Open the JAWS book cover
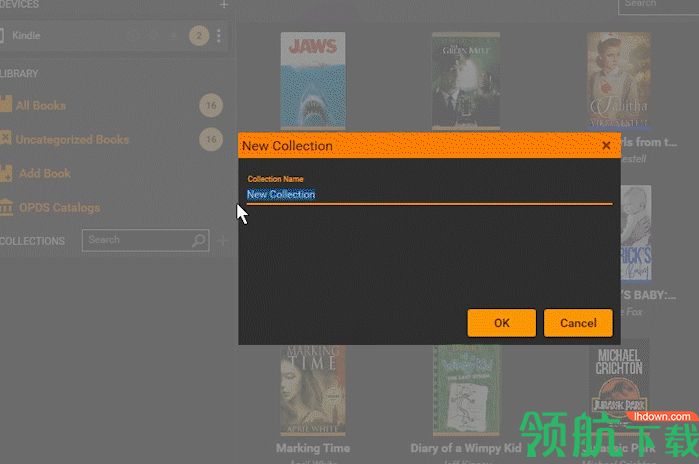Viewport: 699px width, 464px height. coord(312,81)
